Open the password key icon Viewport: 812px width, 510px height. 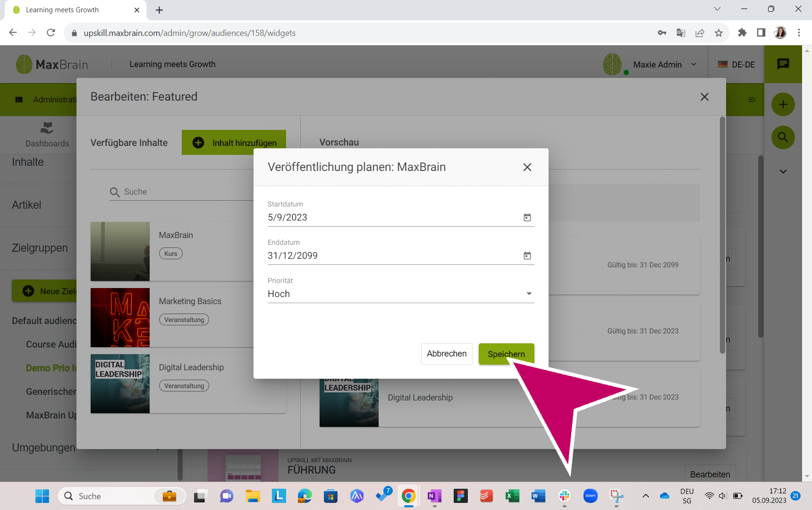click(x=662, y=33)
